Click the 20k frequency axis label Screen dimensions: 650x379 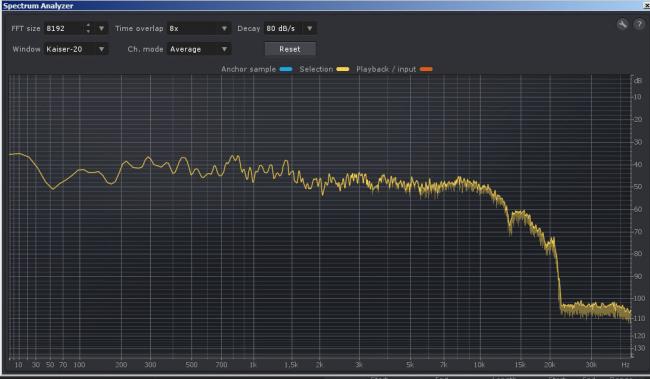tap(549, 365)
